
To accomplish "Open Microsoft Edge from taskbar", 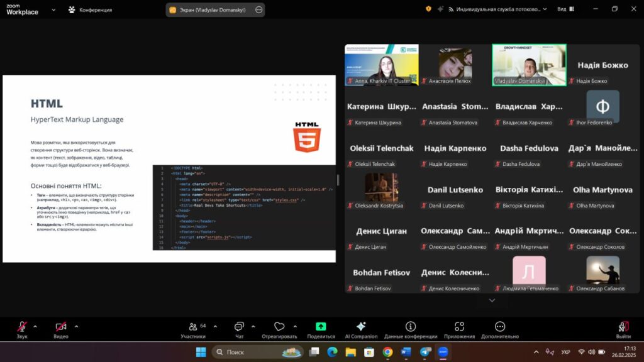I will (x=332, y=352).
